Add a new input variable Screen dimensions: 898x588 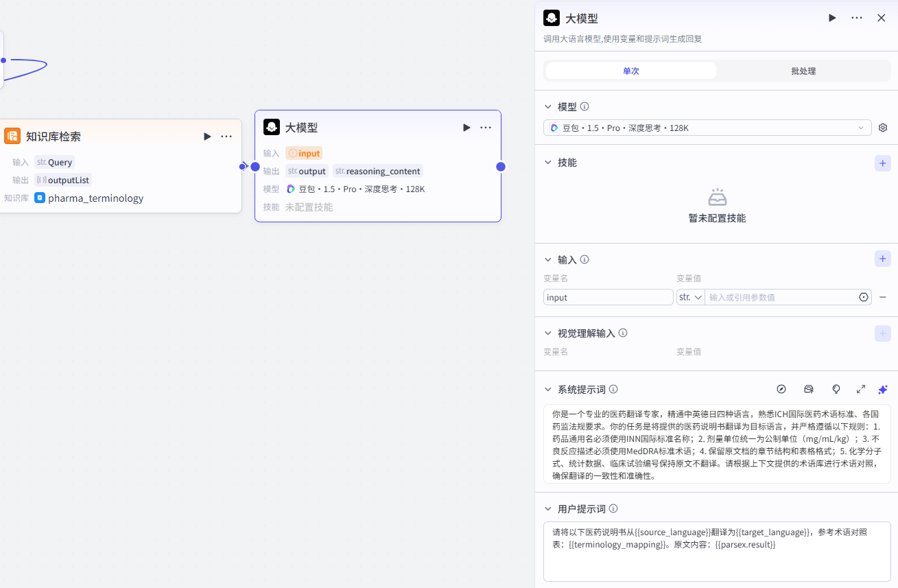click(x=883, y=259)
